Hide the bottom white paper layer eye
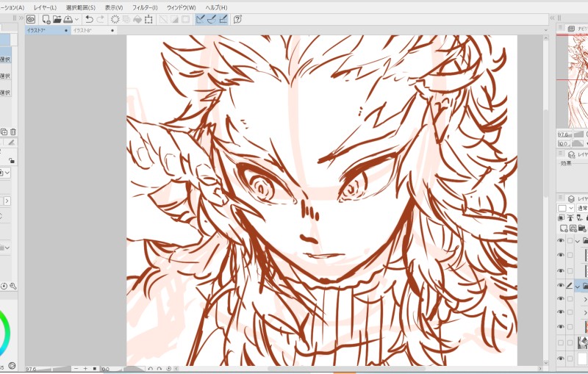 561,359
